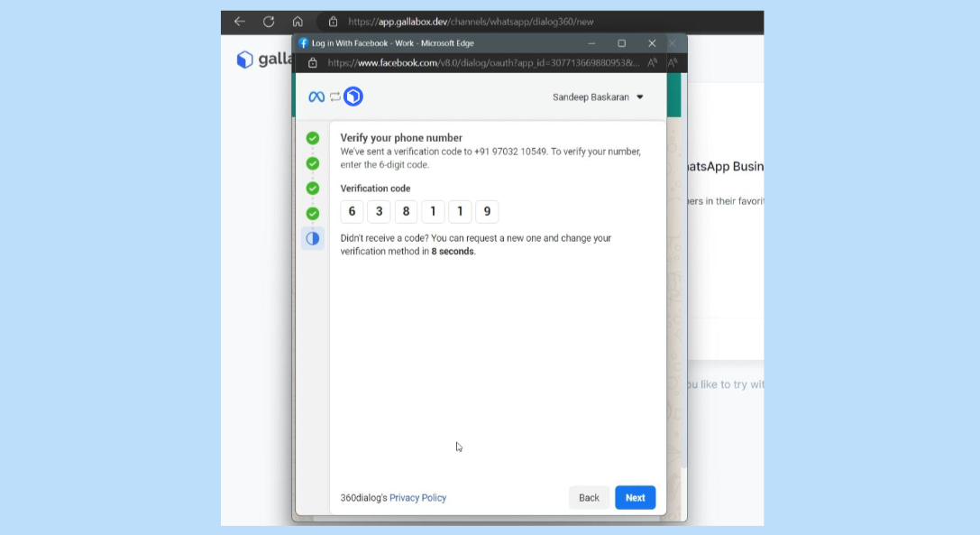Select the first completed green checkmark step
980x535 pixels.
[x=312, y=138]
